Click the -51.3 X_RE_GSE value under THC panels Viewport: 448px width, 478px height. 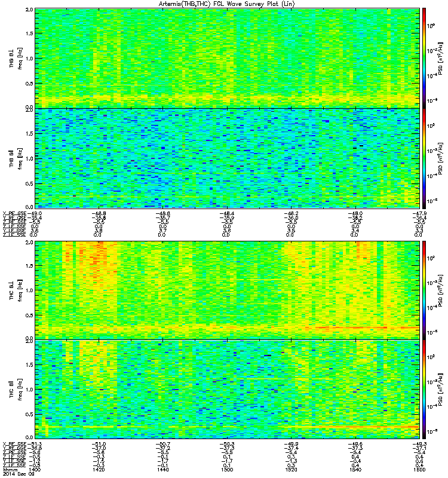click(x=35, y=444)
